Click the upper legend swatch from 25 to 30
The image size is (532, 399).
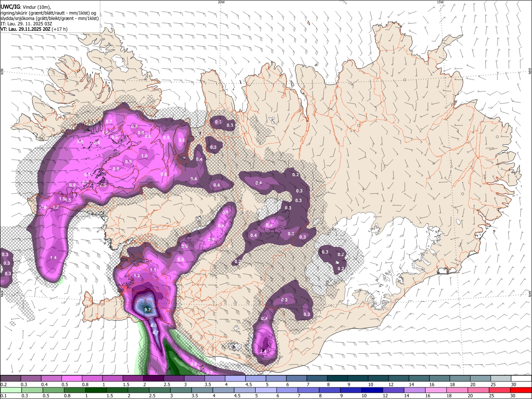tap(500, 378)
